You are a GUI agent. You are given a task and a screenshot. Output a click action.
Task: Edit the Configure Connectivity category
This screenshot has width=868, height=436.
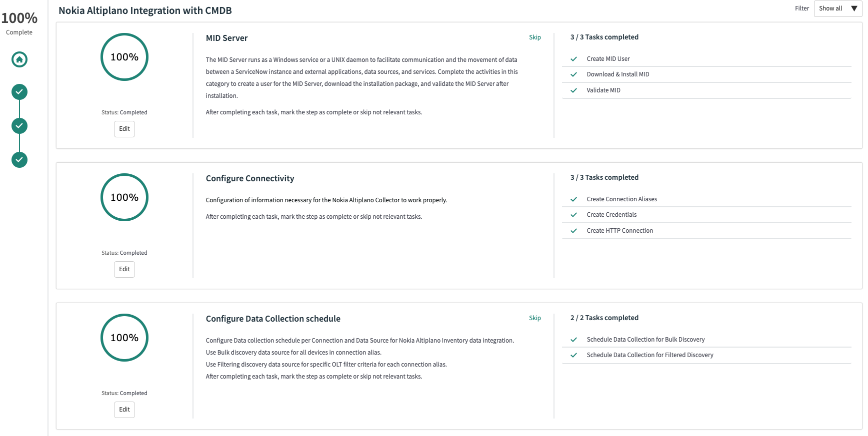pyautogui.click(x=124, y=269)
